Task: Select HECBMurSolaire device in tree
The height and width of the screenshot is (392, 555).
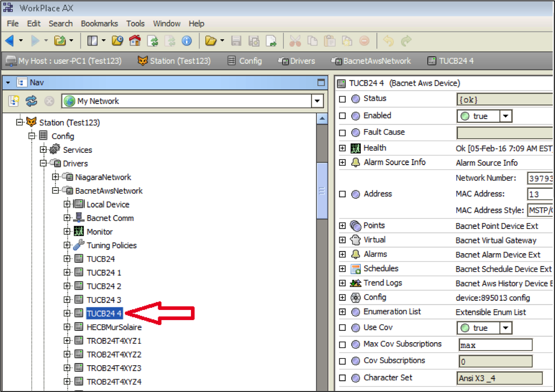Action: [114, 327]
